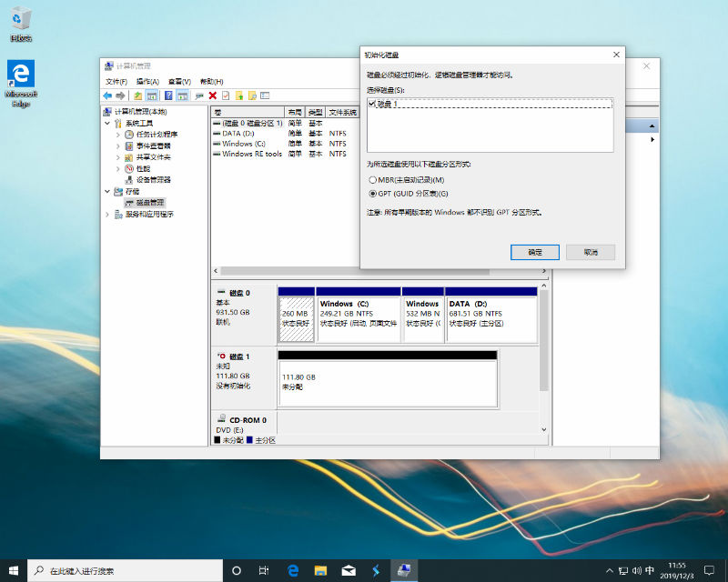This screenshot has width=728, height=582.
Task: Open the 操作(A) menu
Action: point(147,81)
